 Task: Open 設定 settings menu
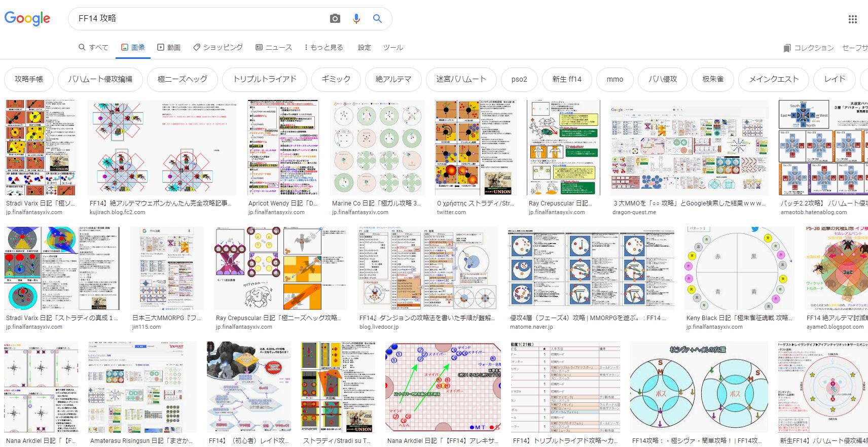click(364, 47)
